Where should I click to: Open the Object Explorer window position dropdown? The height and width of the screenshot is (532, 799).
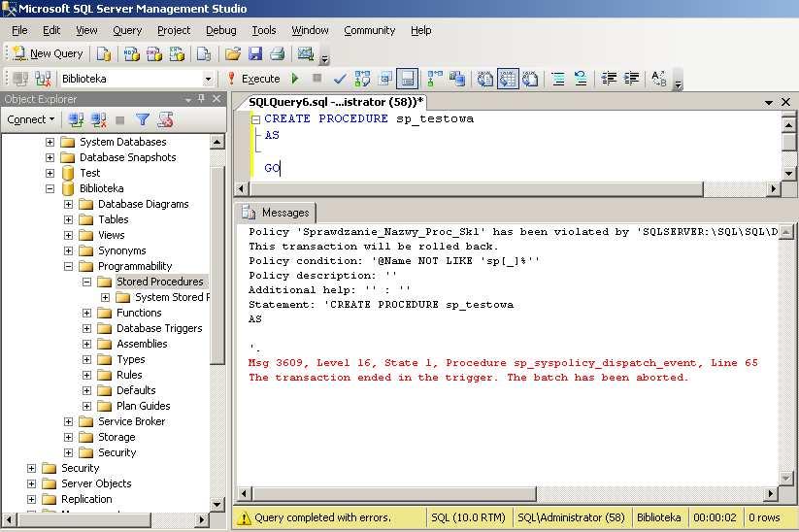[188, 100]
